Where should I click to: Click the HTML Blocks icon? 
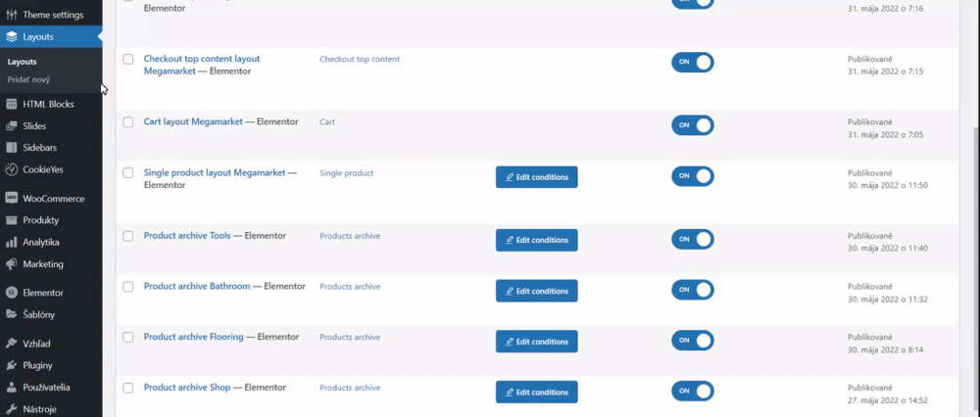coord(11,104)
